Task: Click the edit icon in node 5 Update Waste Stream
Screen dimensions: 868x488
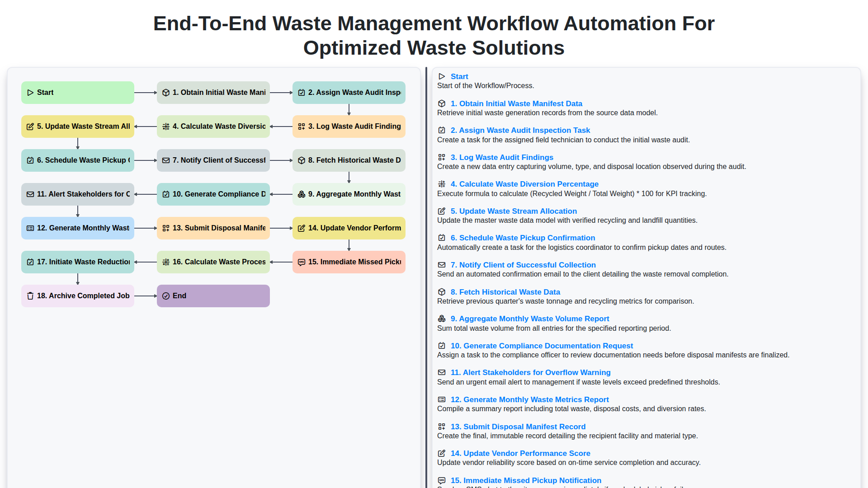Action: pos(30,127)
